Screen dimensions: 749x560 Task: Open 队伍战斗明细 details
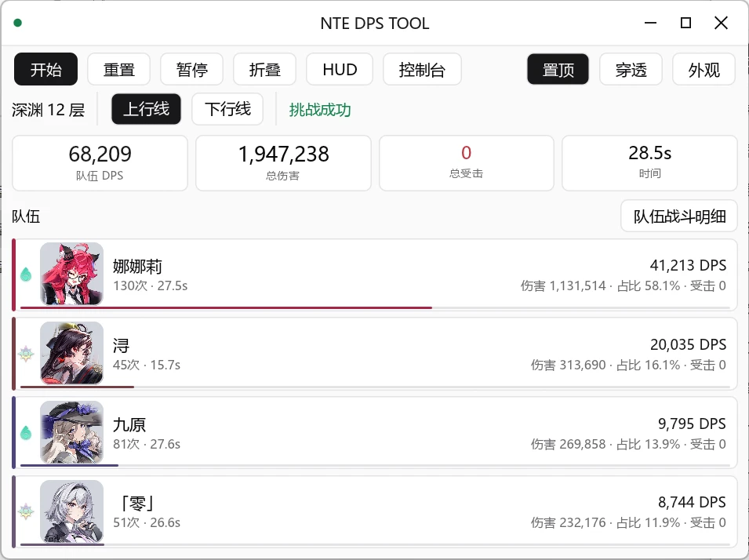[x=679, y=216]
